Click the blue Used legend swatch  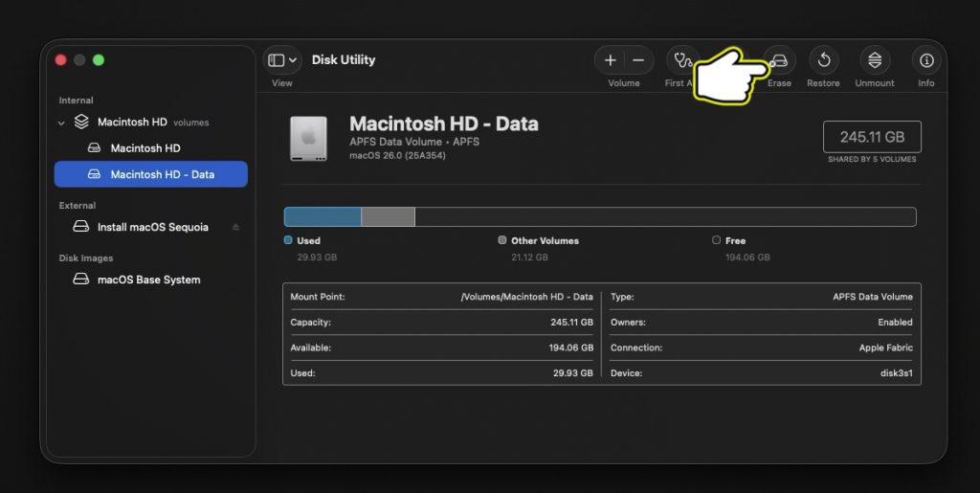coord(288,240)
